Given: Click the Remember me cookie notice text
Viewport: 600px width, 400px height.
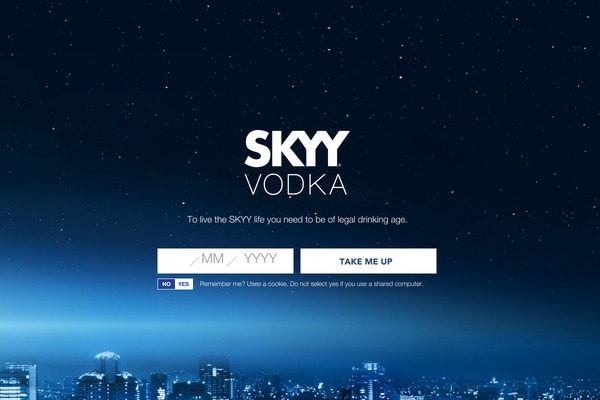Looking at the screenshot, I should (311, 284).
